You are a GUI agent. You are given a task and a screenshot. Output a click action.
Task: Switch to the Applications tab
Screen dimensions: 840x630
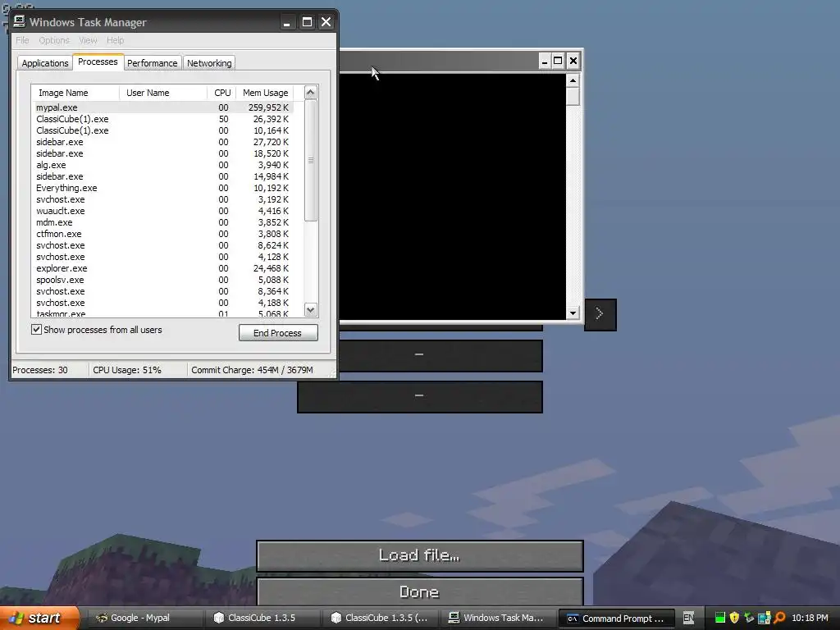[x=45, y=63]
